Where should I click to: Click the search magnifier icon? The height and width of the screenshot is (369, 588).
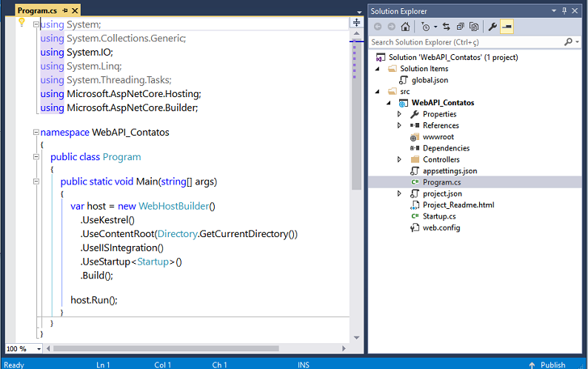(568, 42)
